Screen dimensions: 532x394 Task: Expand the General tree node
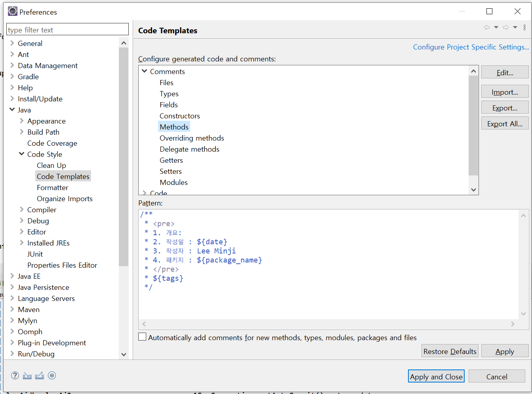pos(12,43)
